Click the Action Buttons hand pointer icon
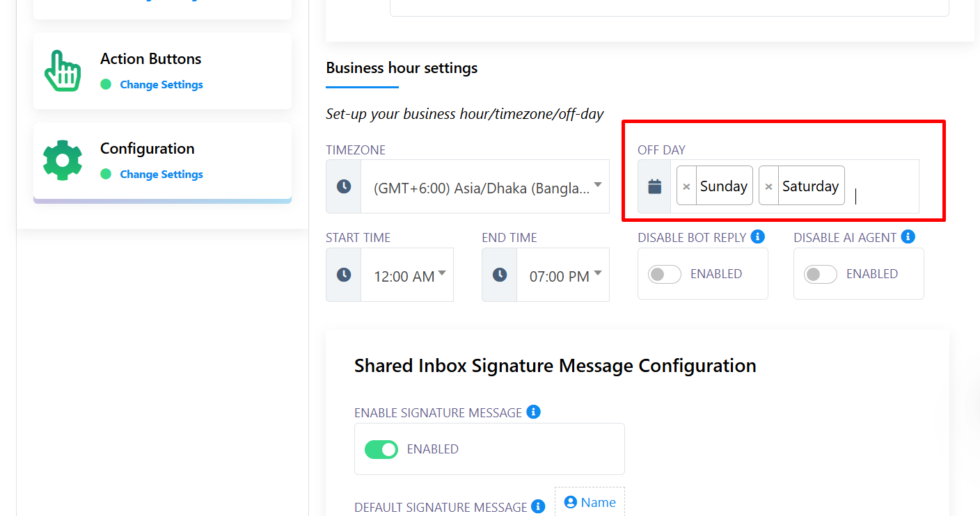This screenshot has width=980, height=516. coord(63,70)
